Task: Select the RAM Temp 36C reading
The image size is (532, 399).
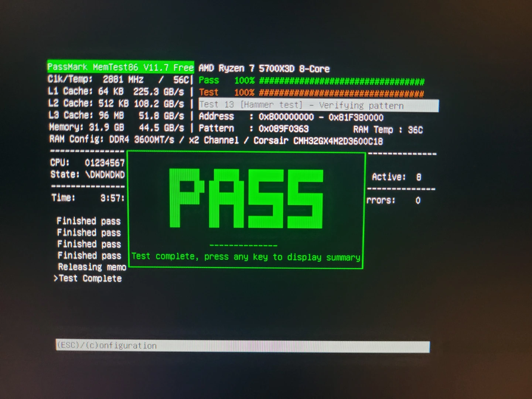Action: [x=388, y=130]
